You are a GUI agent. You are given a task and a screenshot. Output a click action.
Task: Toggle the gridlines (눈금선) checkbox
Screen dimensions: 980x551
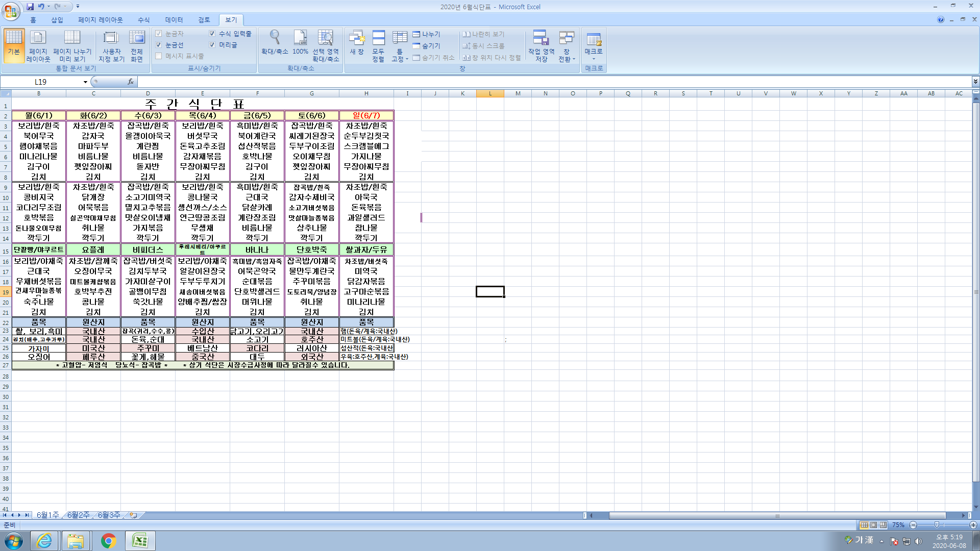[159, 45]
